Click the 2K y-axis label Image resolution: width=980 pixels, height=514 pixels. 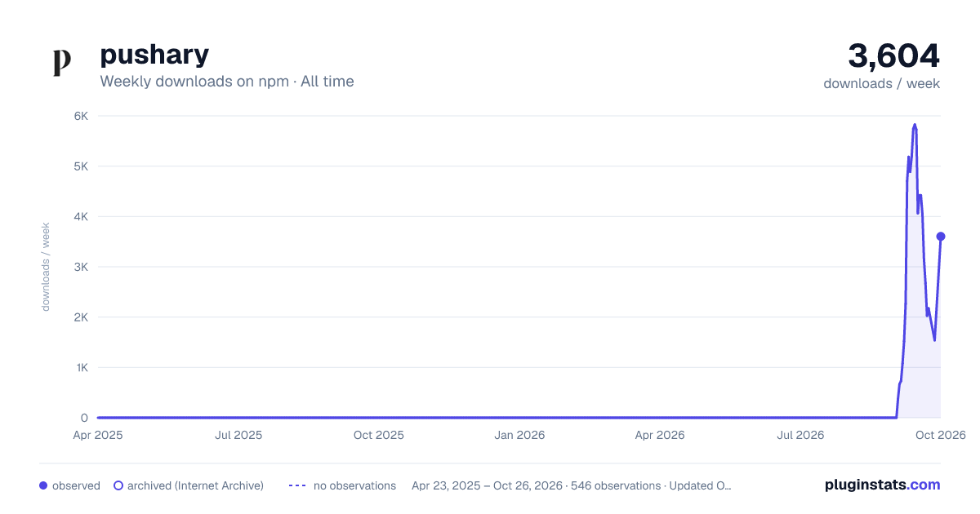point(81,317)
